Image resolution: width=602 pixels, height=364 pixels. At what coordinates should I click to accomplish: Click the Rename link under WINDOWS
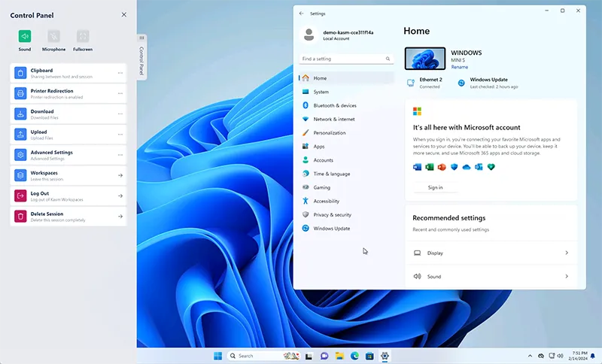pyautogui.click(x=459, y=67)
